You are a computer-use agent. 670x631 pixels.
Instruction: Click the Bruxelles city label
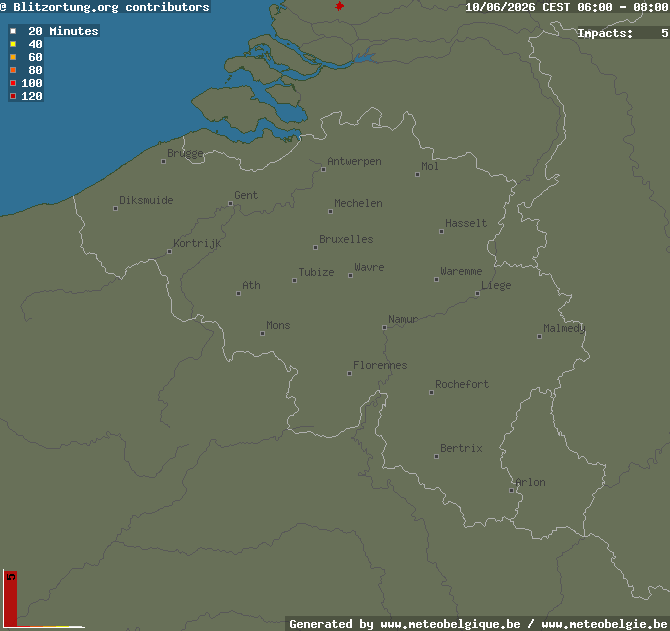click(x=346, y=239)
